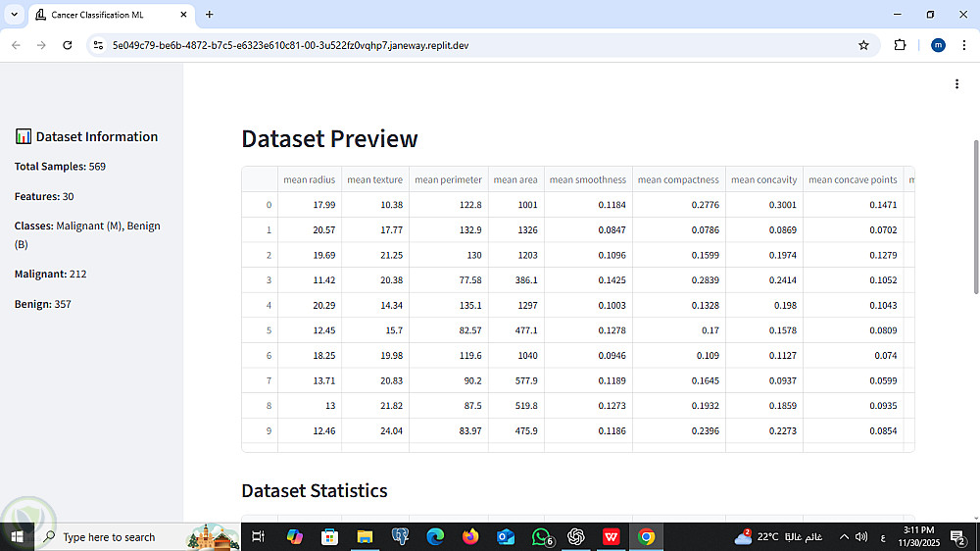This screenshot has width=980, height=551.
Task: Sort by the mean radius column header
Action: point(310,179)
